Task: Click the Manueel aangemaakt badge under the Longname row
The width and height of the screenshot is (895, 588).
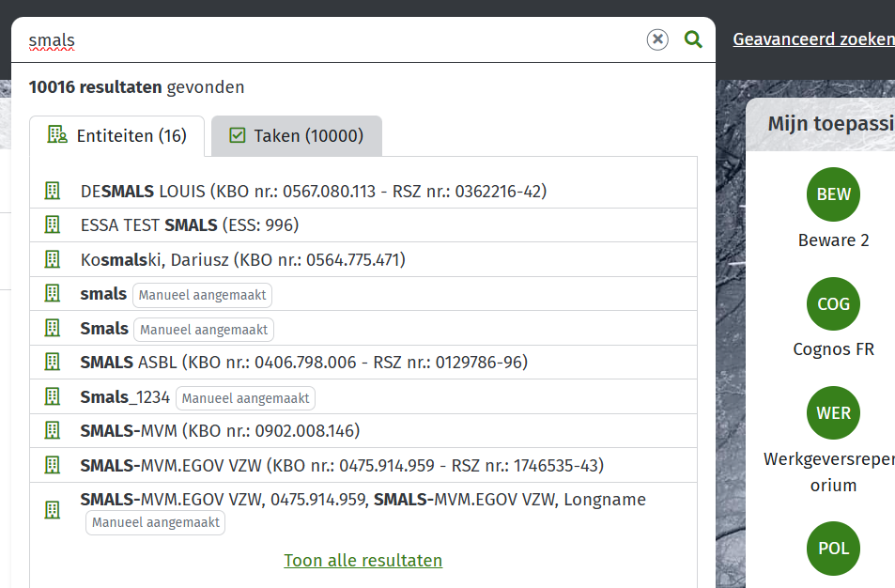Action: 155,522
